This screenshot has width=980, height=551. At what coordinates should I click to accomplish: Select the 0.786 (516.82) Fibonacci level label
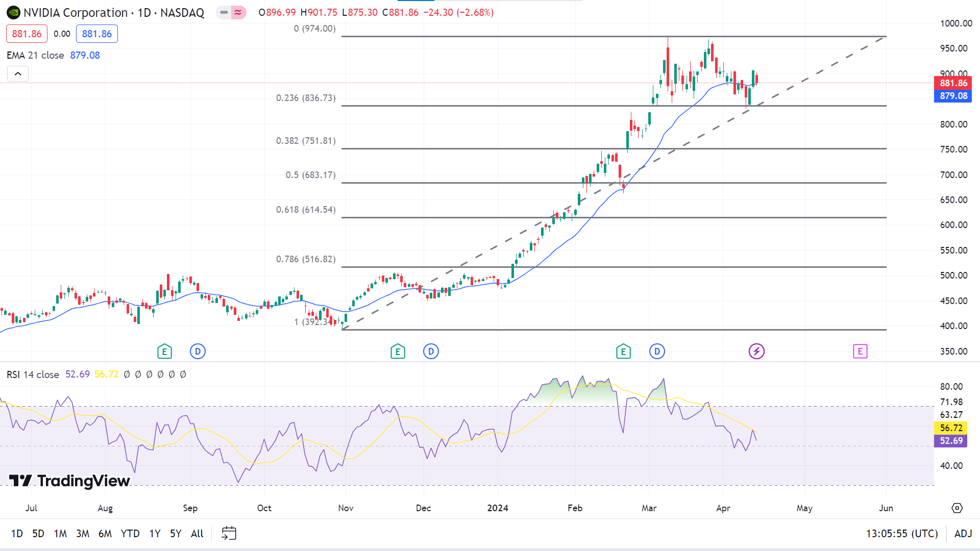(306, 259)
